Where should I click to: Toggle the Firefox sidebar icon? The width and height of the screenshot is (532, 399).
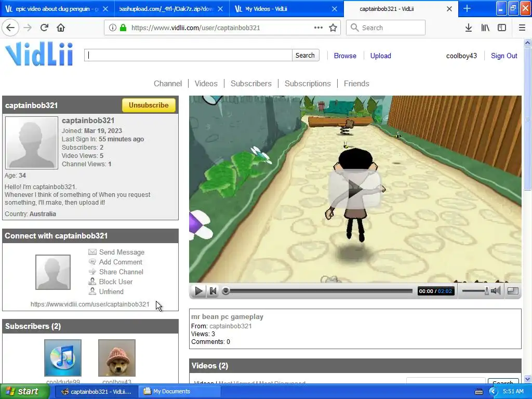(502, 28)
